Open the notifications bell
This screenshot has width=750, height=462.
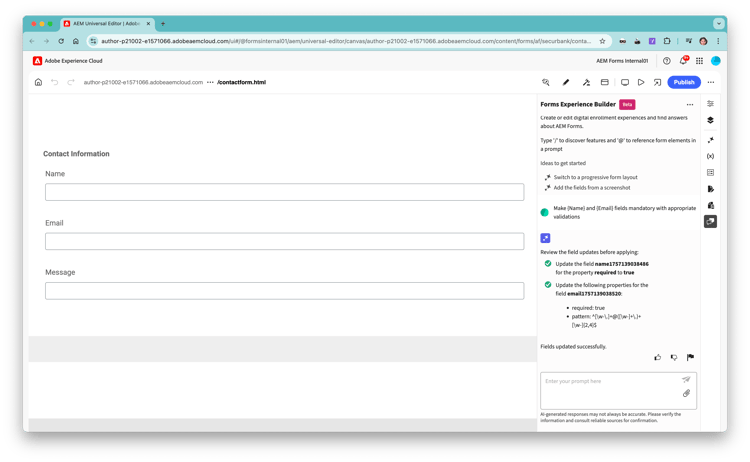(x=684, y=60)
